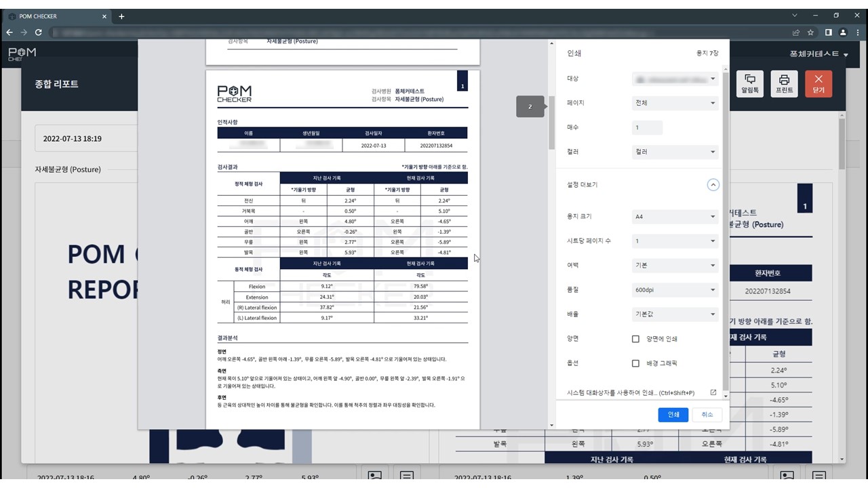Open the Chrome profile avatar
The width and height of the screenshot is (868, 488).
(x=843, y=32)
